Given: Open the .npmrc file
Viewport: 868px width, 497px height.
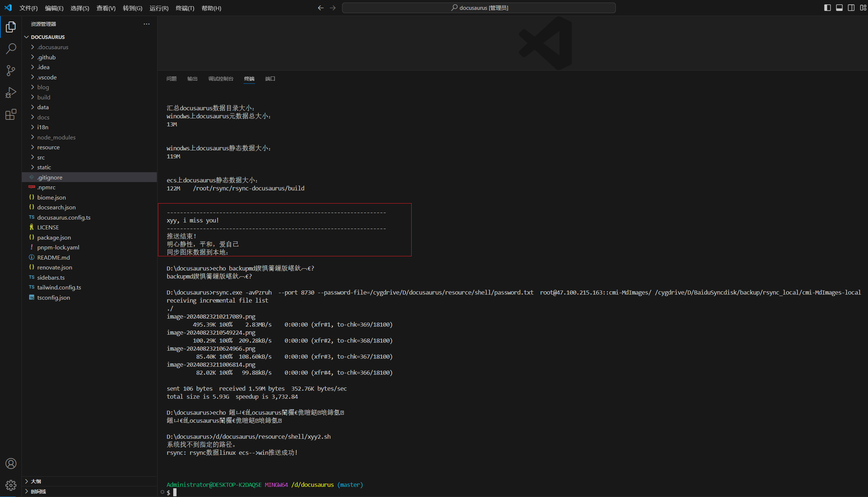Looking at the screenshot, I should pos(89,187).
